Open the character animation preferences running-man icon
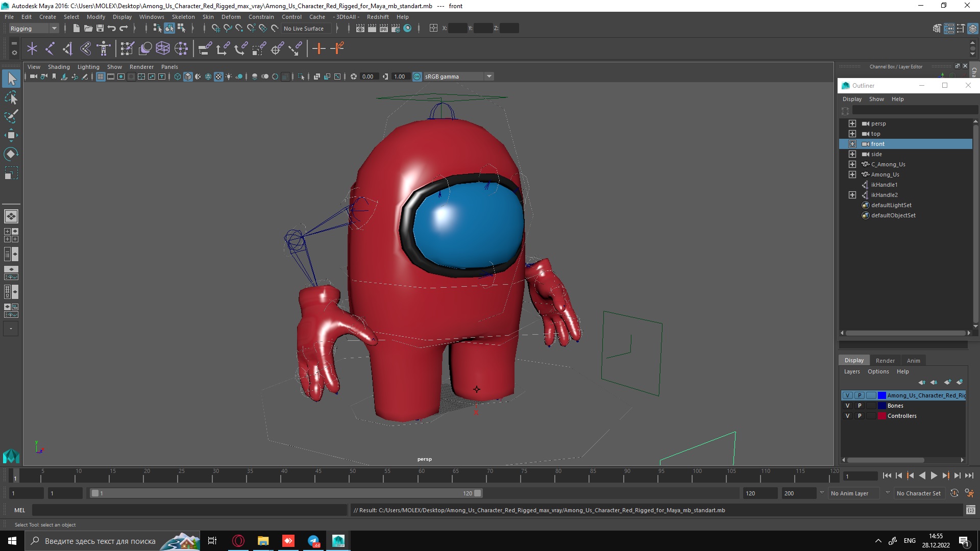 point(969,493)
